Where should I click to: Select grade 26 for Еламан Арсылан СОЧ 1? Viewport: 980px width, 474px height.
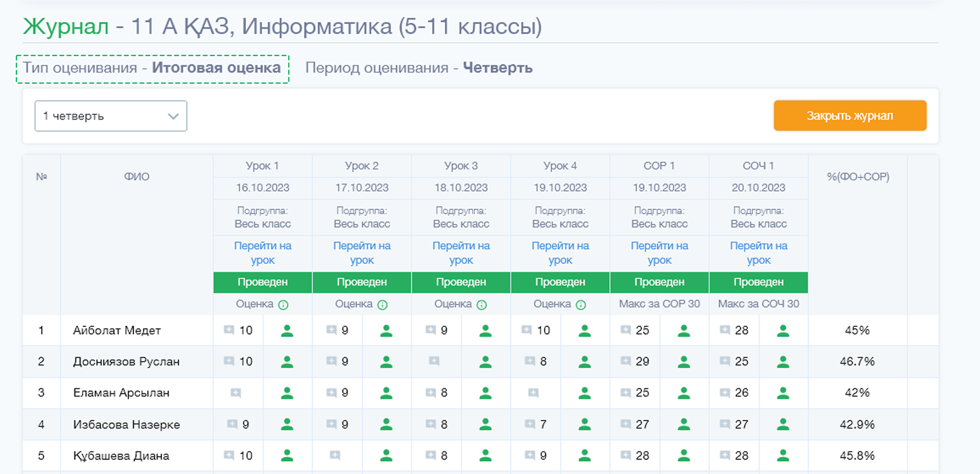point(742,393)
